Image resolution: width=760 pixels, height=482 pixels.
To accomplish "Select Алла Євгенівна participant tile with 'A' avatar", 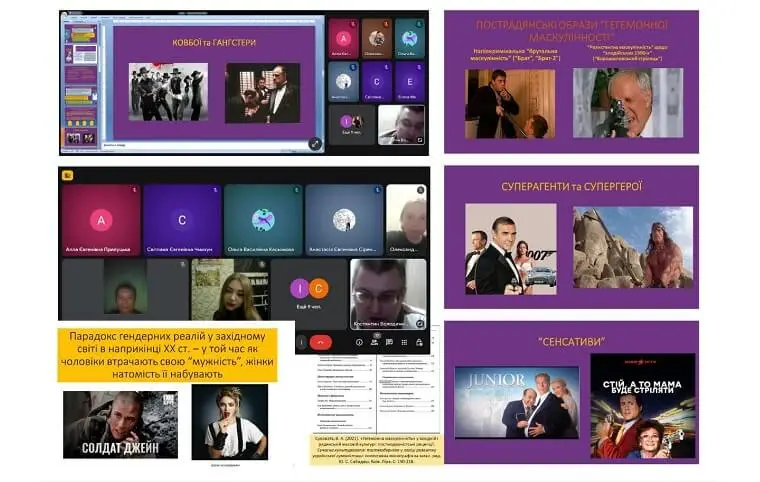I will tap(100, 219).
